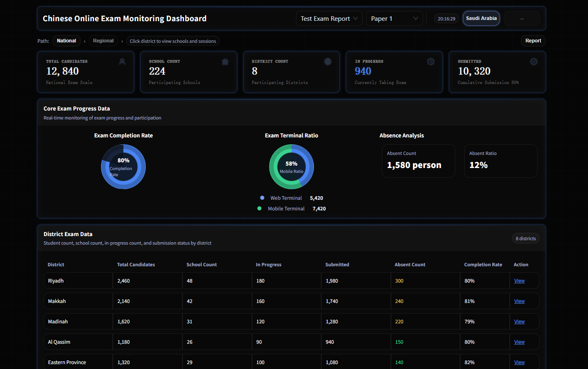Click the person icon in Total Candidates card

(122, 62)
